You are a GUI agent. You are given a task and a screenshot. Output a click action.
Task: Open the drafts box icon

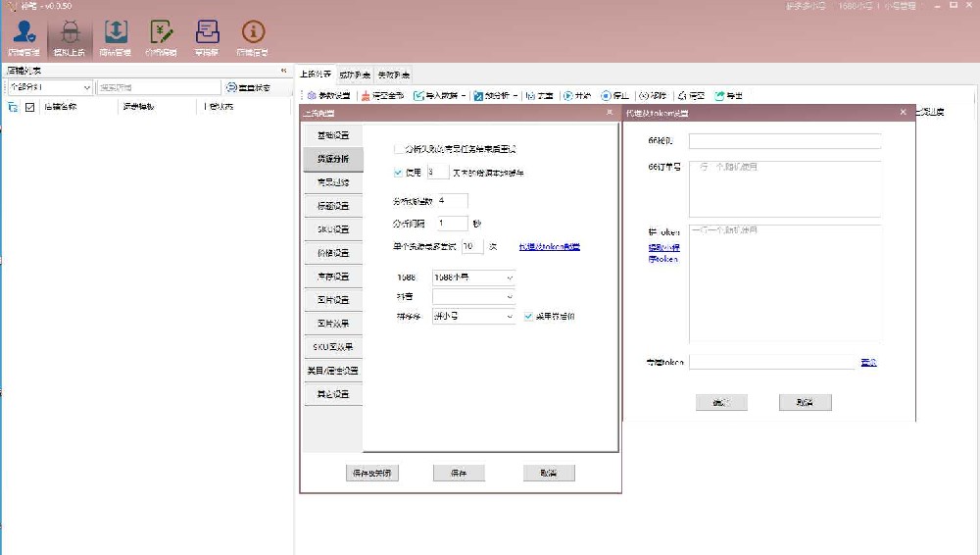(207, 31)
